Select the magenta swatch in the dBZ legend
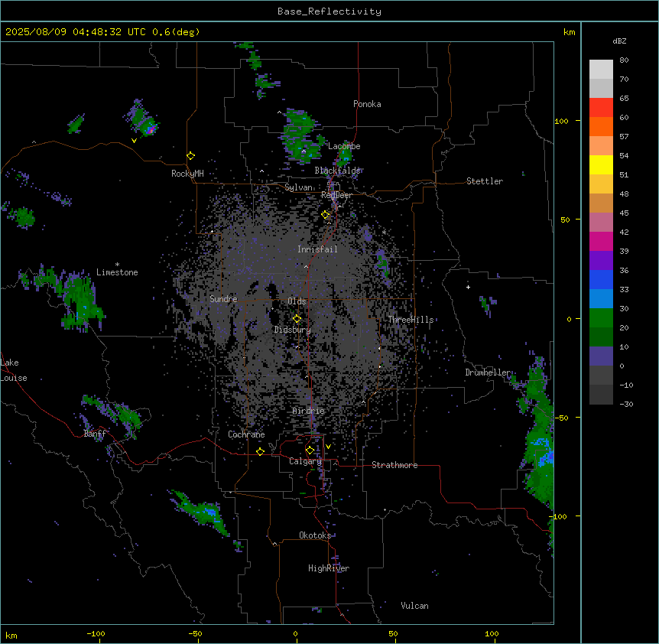 (601, 241)
